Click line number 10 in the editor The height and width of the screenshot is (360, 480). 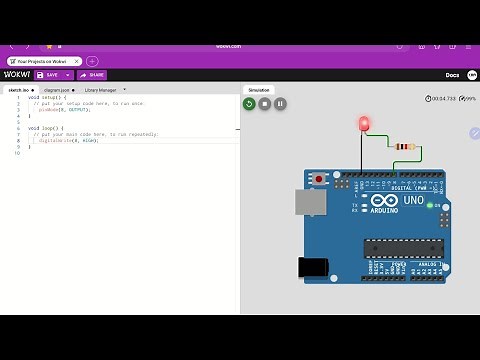(x=17, y=153)
